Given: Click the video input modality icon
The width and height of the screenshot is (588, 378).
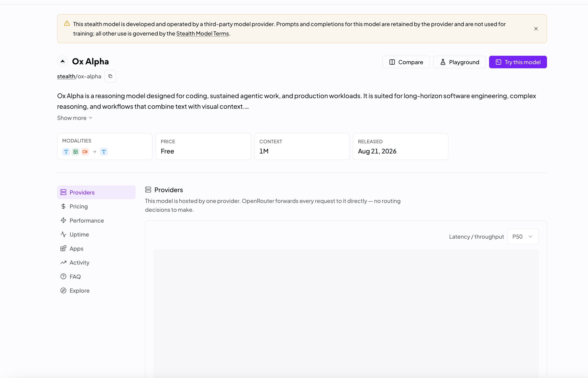Looking at the screenshot, I should (x=85, y=152).
